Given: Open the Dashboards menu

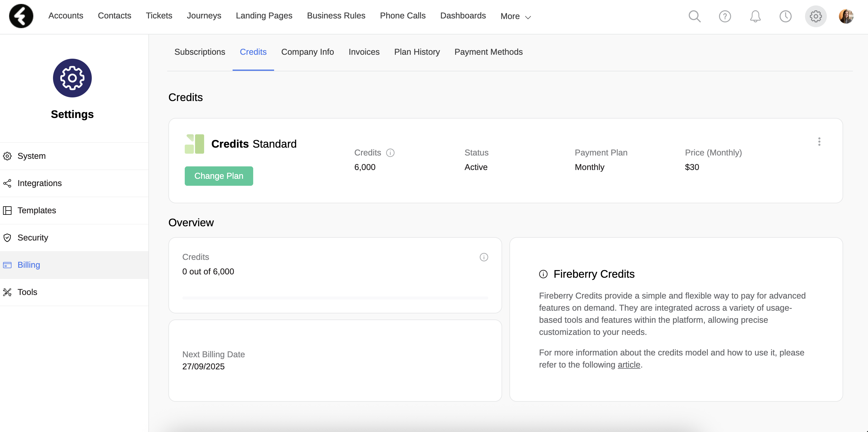Looking at the screenshot, I should (x=463, y=16).
